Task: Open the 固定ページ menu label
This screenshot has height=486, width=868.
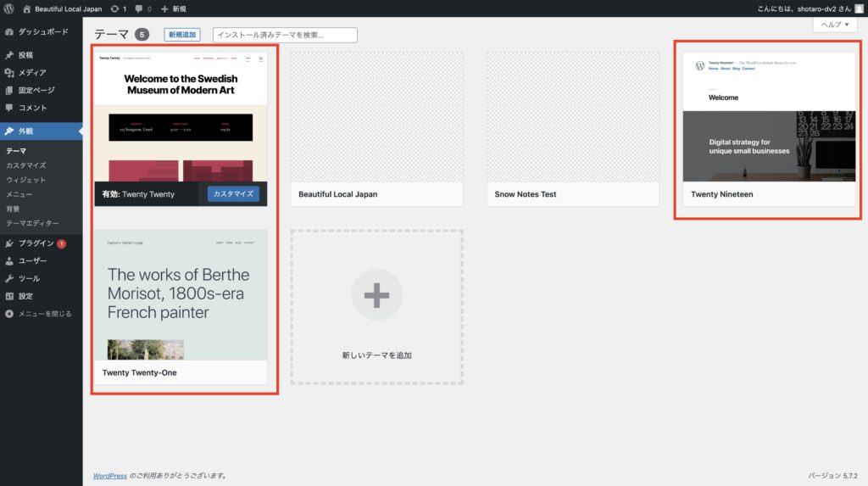Action: click(36, 90)
